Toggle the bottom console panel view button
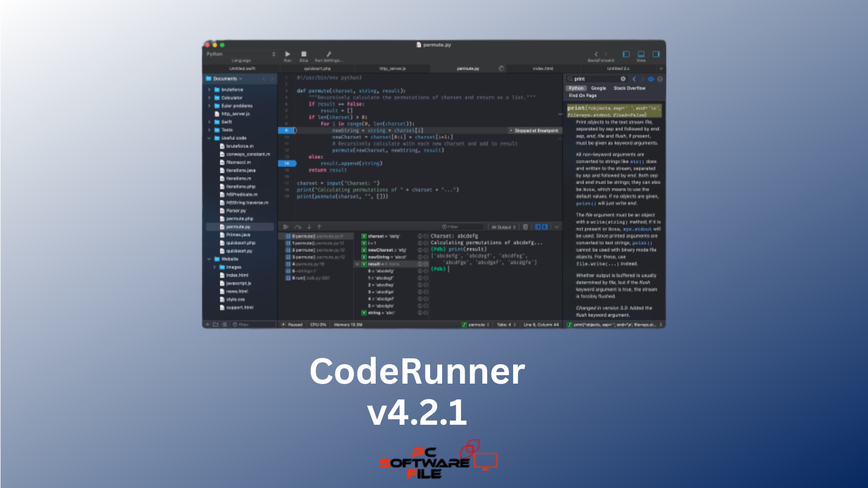The image size is (868, 488). point(641,54)
